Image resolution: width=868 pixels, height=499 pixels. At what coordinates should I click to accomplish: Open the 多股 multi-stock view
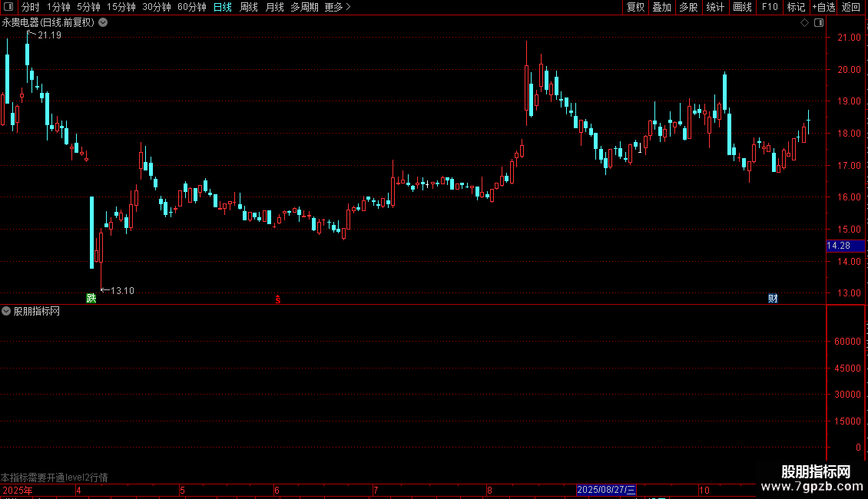688,7
